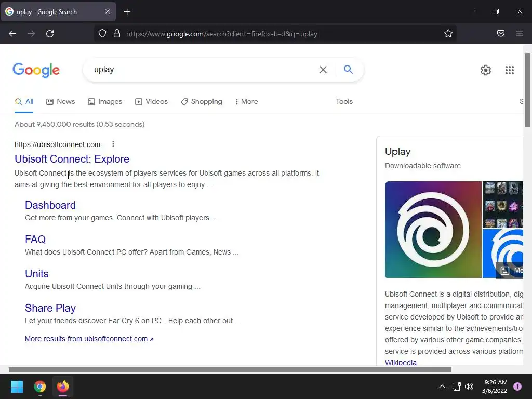Open the Units sitelink
The height and width of the screenshot is (399, 532).
(37, 273)
